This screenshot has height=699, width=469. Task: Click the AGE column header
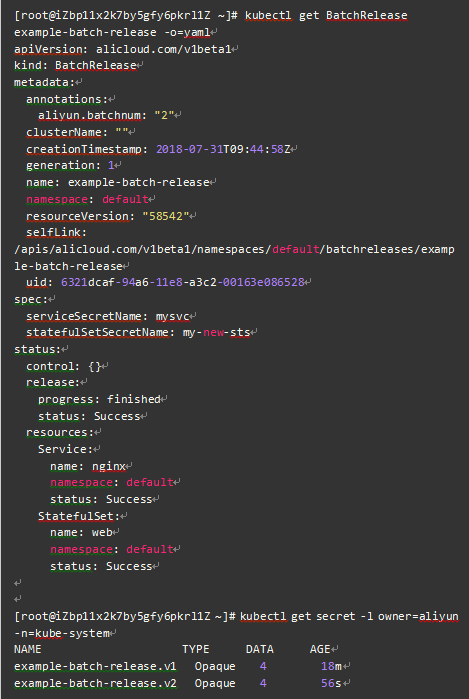tap(321, 650)
